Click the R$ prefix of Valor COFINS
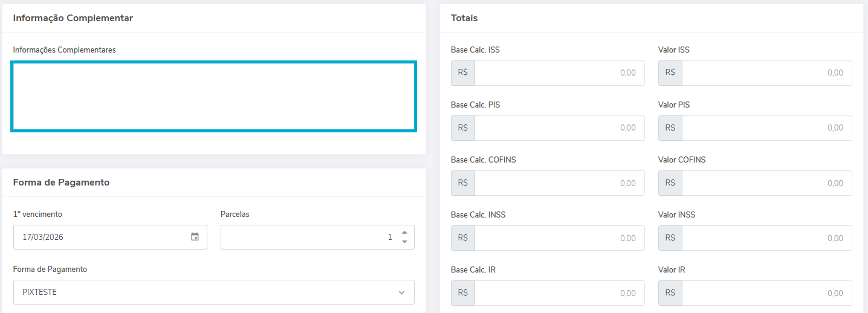This screenshot has height=313, width=868. tap(670, 183)
